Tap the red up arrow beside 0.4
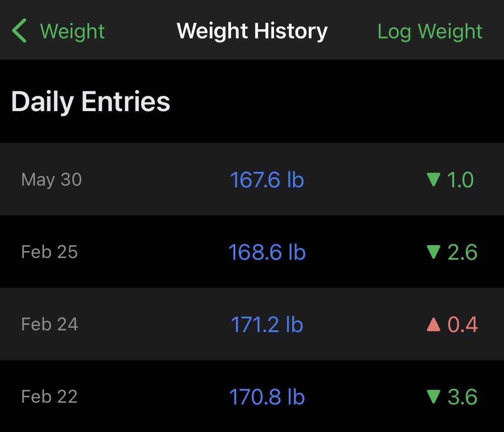This screenshot has width=504, height=432. click(433, 324)
